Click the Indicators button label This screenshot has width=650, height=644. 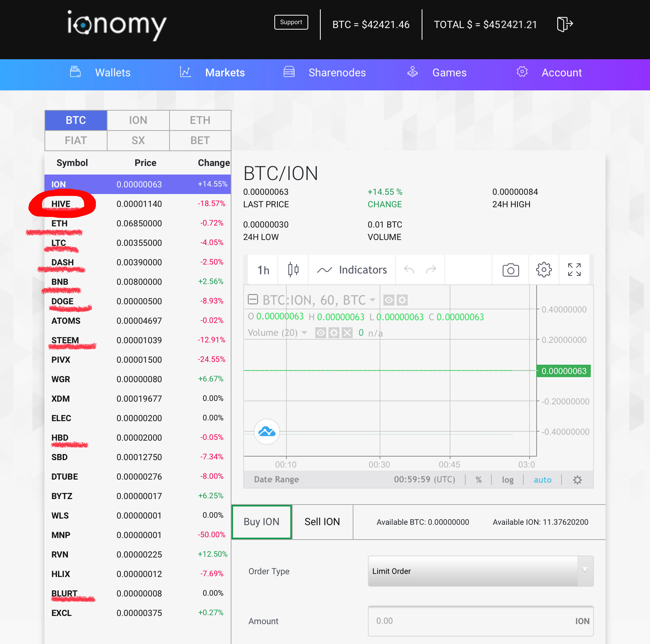click(x=363, y=270)
